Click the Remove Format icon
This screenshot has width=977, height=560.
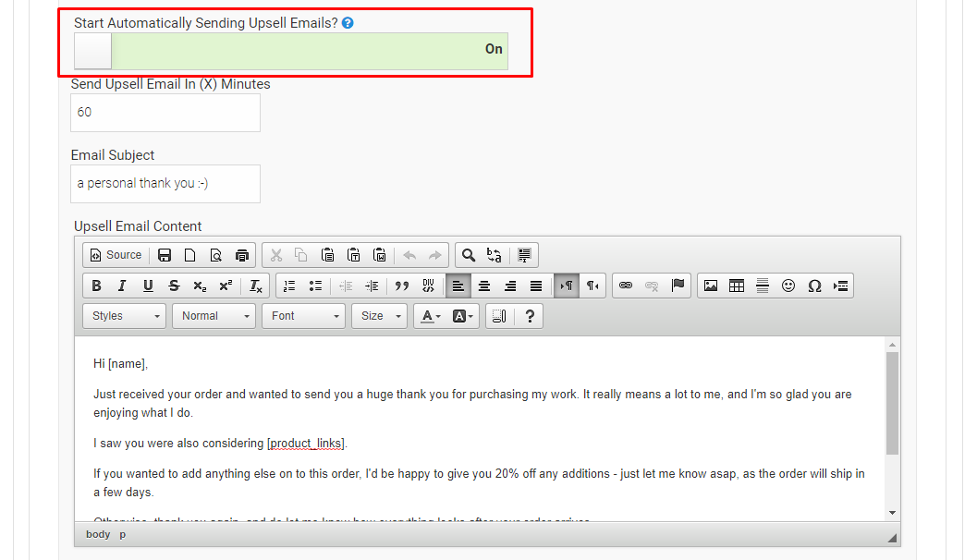(255, 286)
